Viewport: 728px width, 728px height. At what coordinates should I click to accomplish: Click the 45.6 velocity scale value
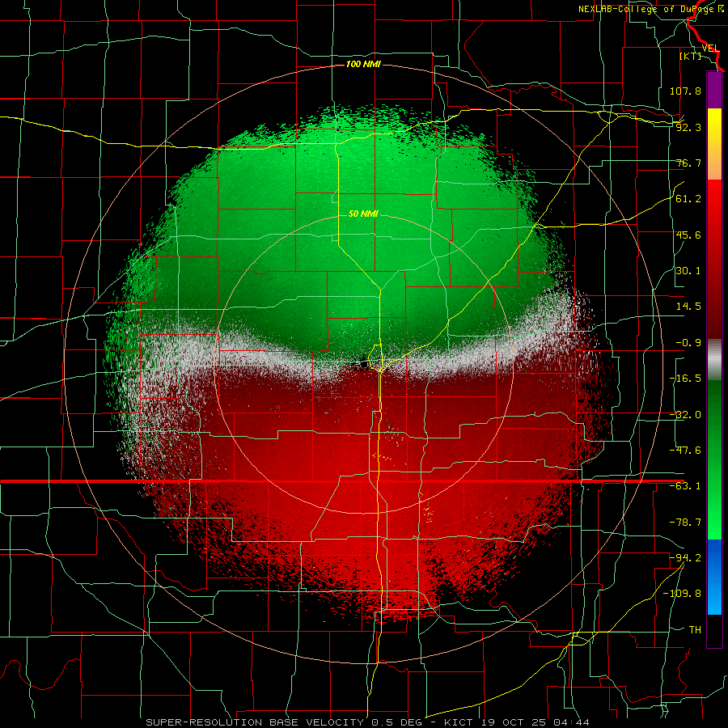688,235
